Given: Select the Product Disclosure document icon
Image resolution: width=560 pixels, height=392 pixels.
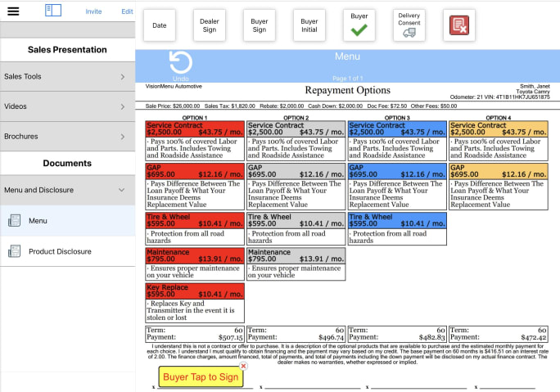Looking at the screenshot, I should (x=14, y=251).
